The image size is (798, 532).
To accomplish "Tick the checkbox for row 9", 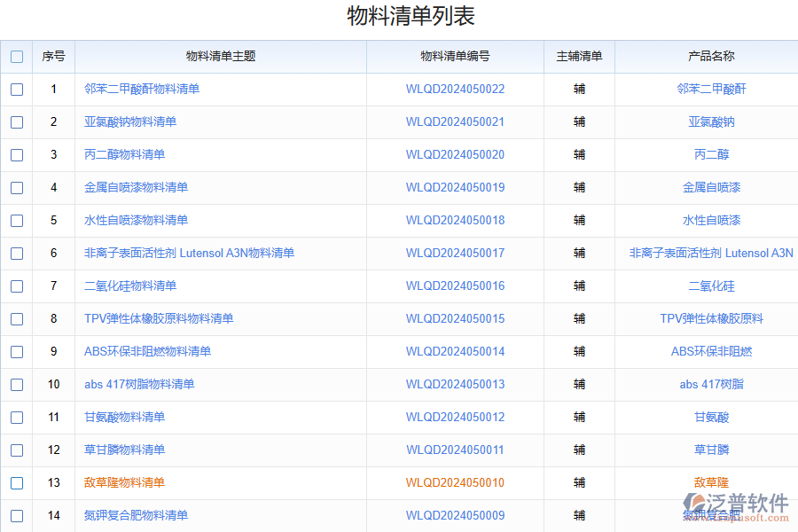I will tap(17, 352).
